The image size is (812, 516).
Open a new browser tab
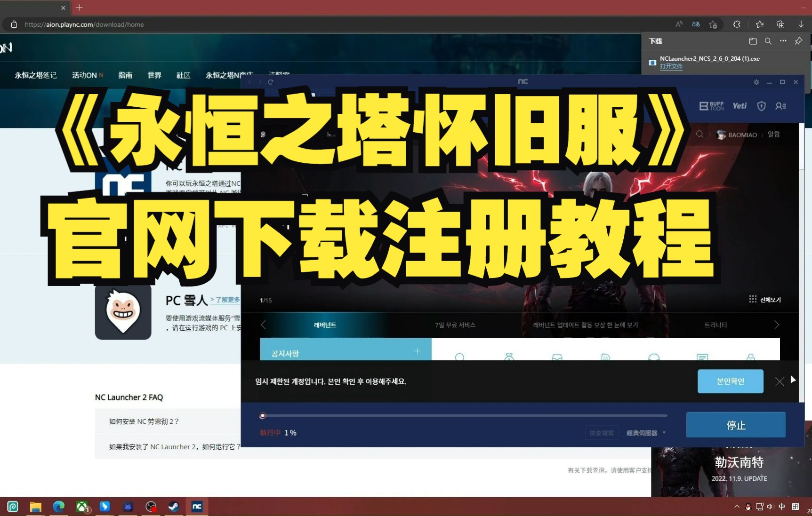pyautogui.click(x=79, y=8)
